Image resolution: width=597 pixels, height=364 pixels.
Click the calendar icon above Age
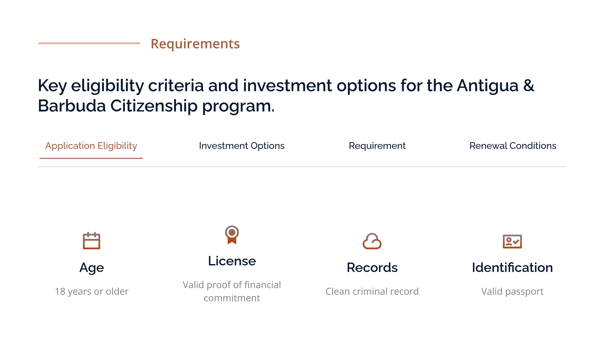[91, 241]
